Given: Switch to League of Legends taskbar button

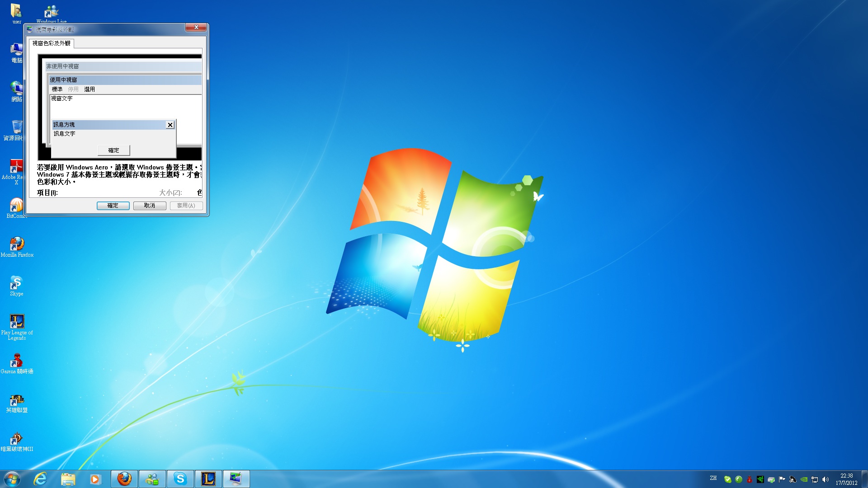Looking at the screenshot, I should tap(208, 479).
